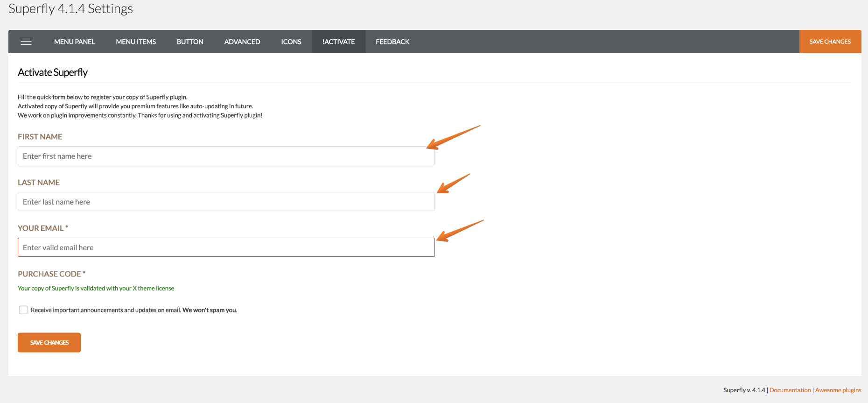Select the X theme license validation text
Image resolution: width=868 pixels, height=403 pixels.
(96, 289)
